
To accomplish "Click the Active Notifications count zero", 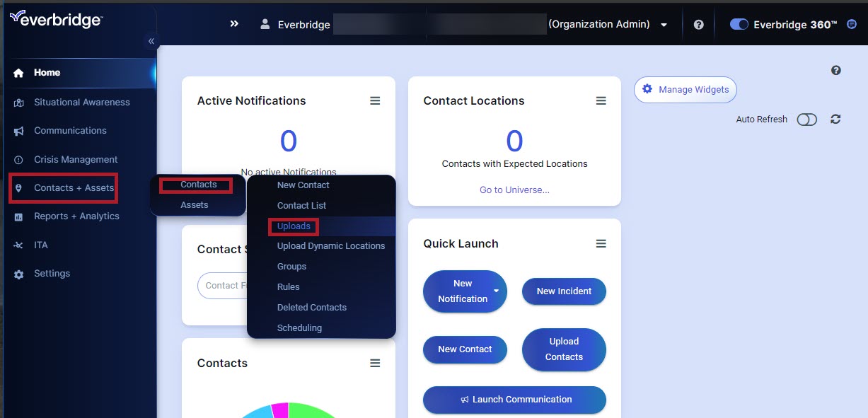I will tap(289, 141).
